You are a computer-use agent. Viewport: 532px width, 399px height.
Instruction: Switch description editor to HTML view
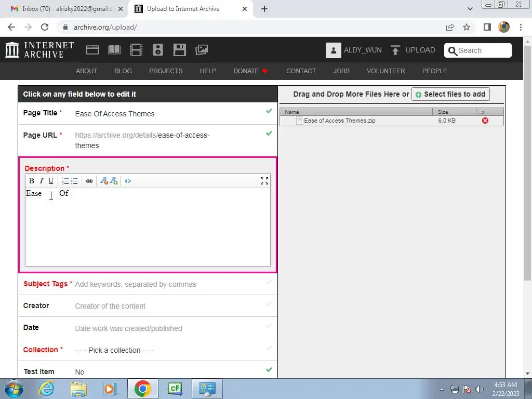[x=128, y=181]
